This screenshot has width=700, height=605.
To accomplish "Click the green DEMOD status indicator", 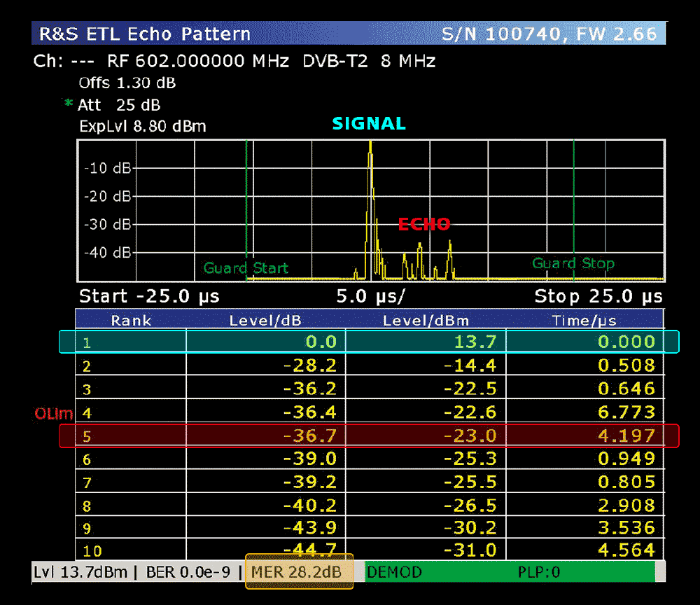I will 394,572.
